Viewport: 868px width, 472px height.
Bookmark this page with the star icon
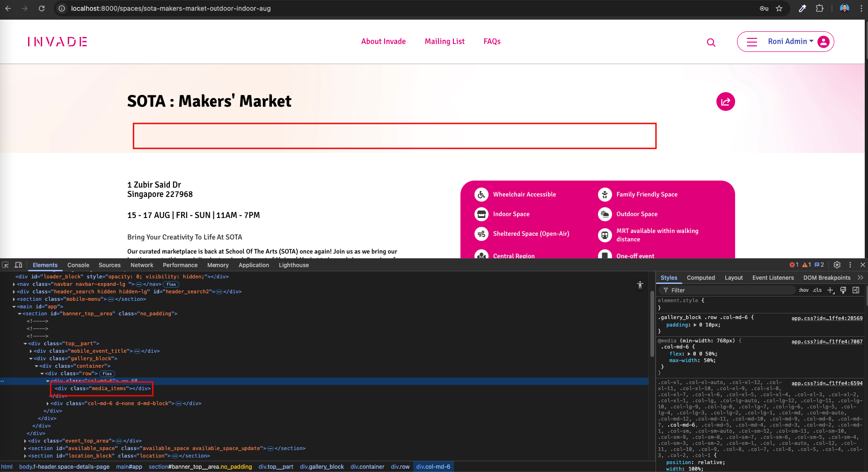(779, 8)
